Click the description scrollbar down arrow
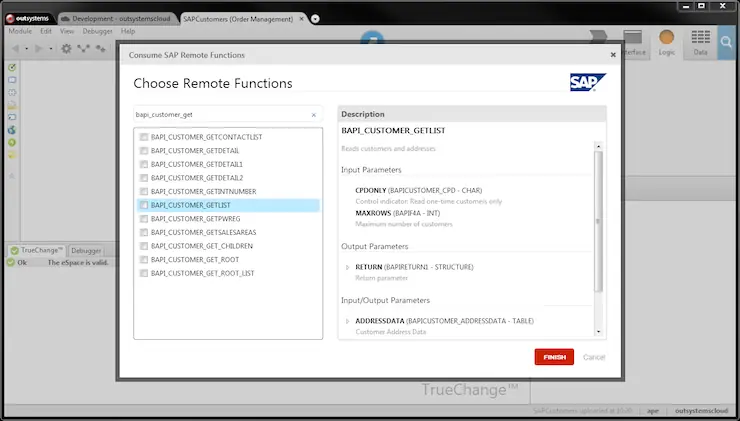Image resolution: width=740 pixels, height=421 pixels. click(598, 332)
